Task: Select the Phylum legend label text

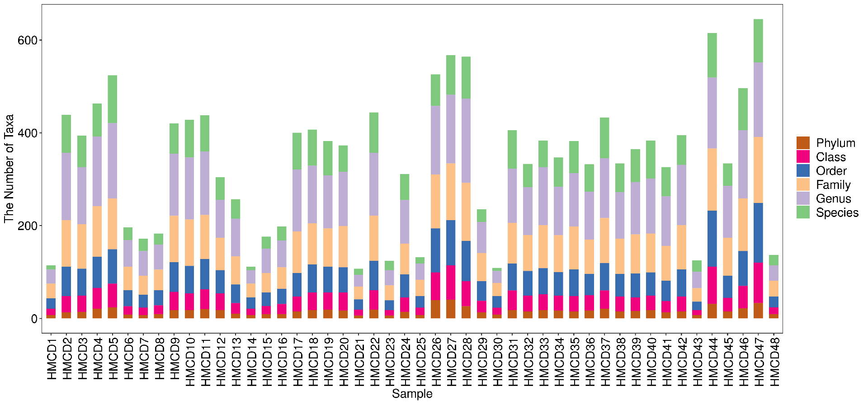Action: pyautogui.click(x=835, y=143)
